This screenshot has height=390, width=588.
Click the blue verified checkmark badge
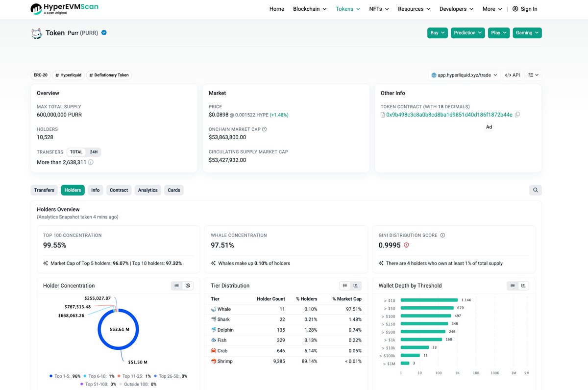tap(104, 33)
